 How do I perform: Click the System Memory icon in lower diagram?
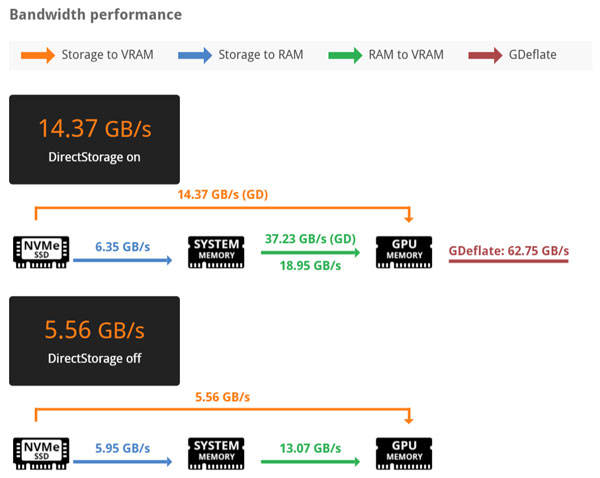click(216, 454)
